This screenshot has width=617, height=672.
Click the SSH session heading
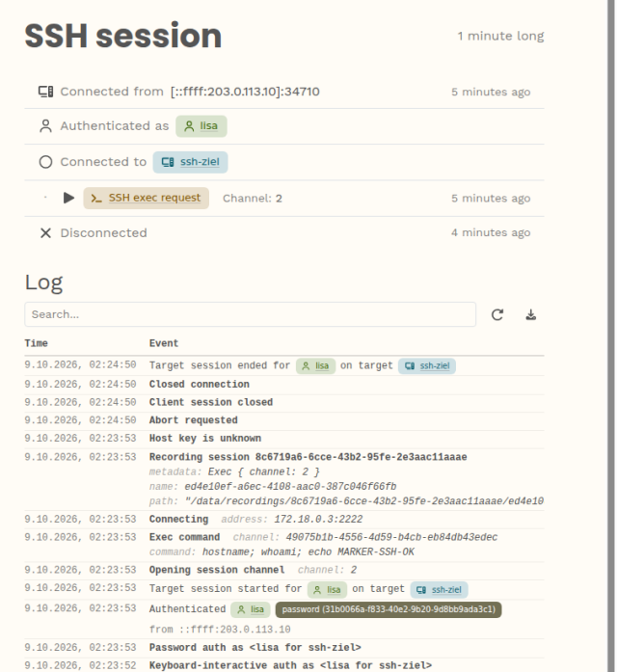[x=123, y=36]
